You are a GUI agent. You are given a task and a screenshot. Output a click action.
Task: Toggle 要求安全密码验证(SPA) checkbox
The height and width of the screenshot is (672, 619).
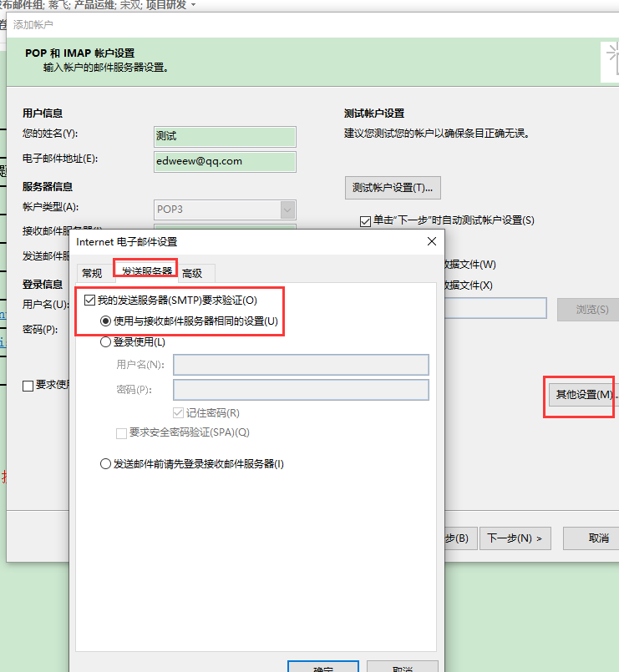pos(121,433)
